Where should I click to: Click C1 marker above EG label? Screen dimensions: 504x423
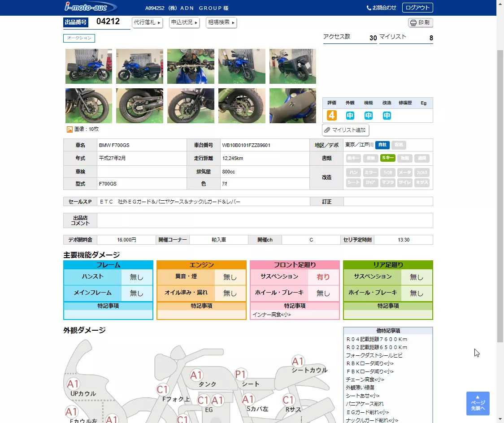point(203,400)
